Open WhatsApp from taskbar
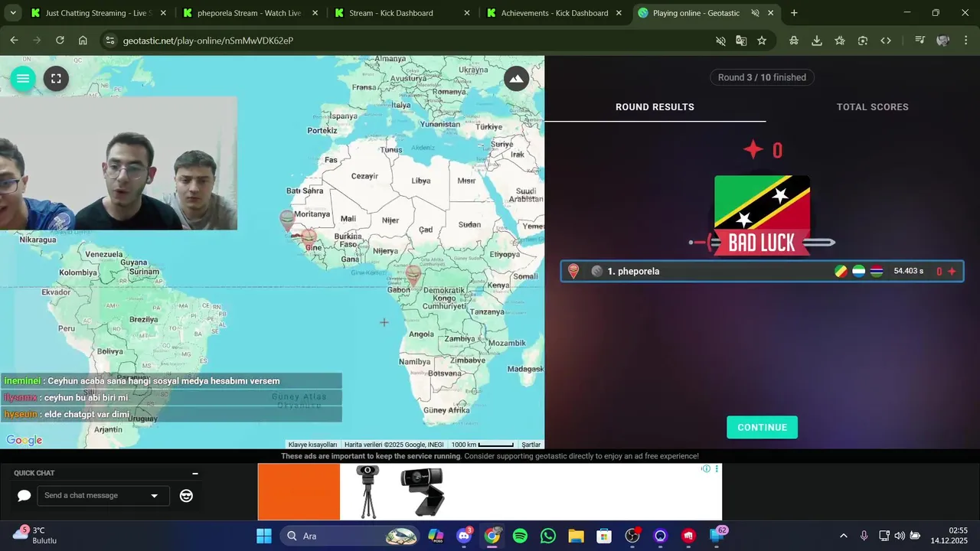This screenshot has height=551, width=980. [x=548, y=536]
